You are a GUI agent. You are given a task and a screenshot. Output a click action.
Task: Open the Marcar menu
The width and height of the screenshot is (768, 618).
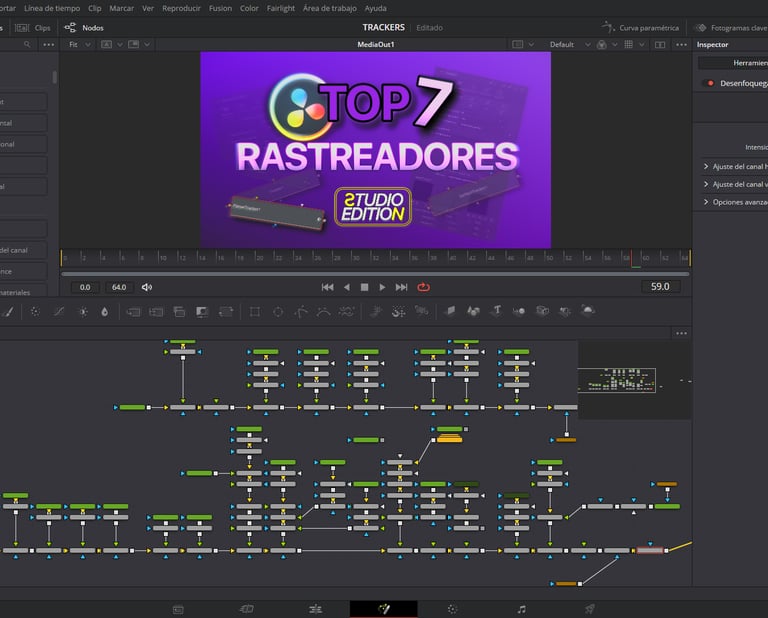pyautogui.click(x=121, y=8)
